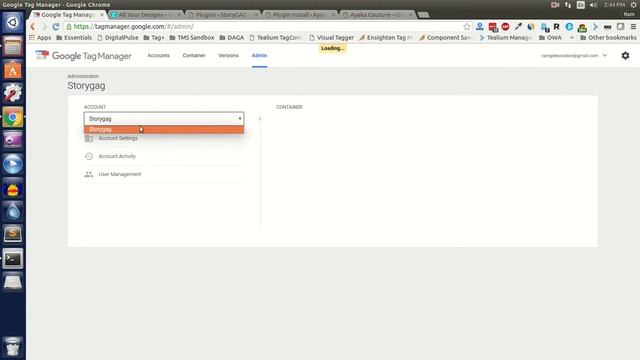Open a new browser tab

point(424,15)
